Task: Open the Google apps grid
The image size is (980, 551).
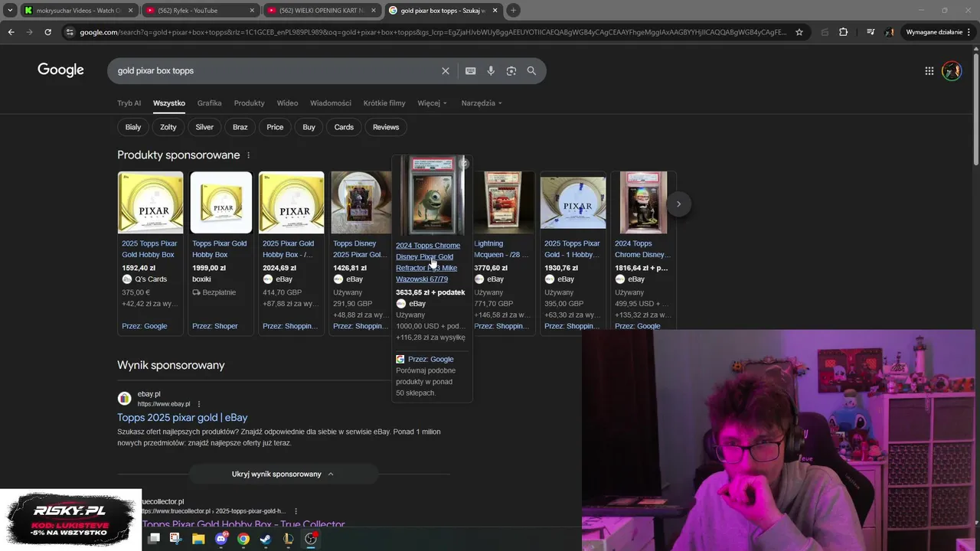Action: click(929, 70)
